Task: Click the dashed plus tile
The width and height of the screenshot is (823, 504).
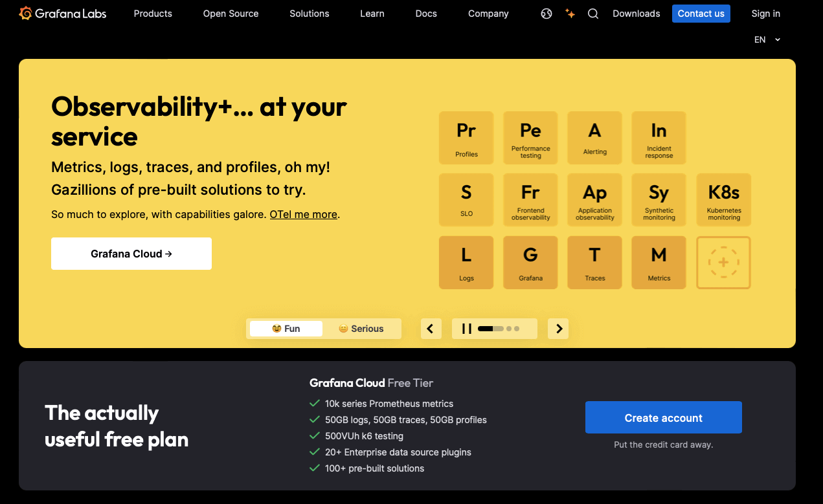Action: [723, 262]
